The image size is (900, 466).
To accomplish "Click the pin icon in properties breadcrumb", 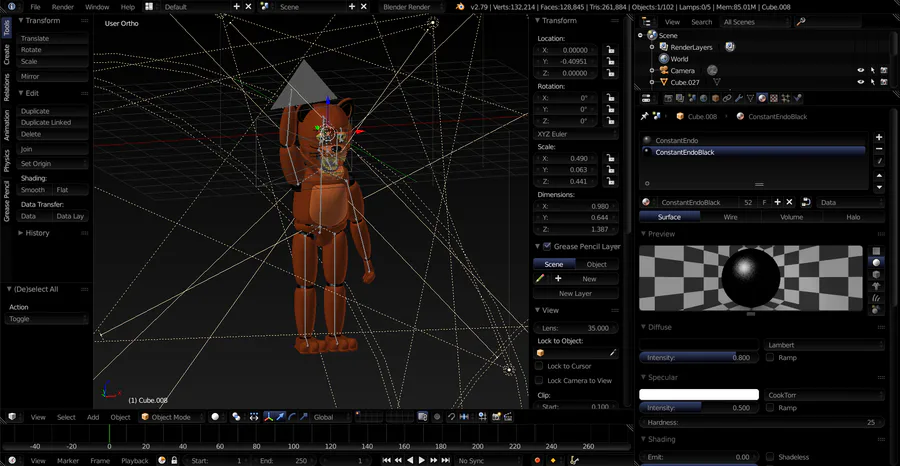I will click(645, 116).
